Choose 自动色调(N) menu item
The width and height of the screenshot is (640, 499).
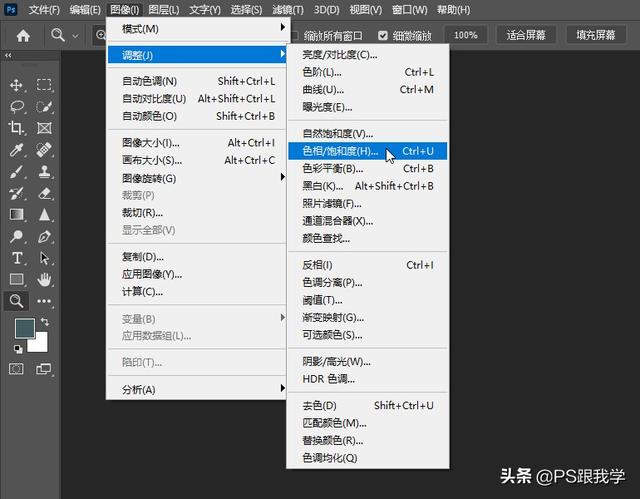click(x=197, y=81)
